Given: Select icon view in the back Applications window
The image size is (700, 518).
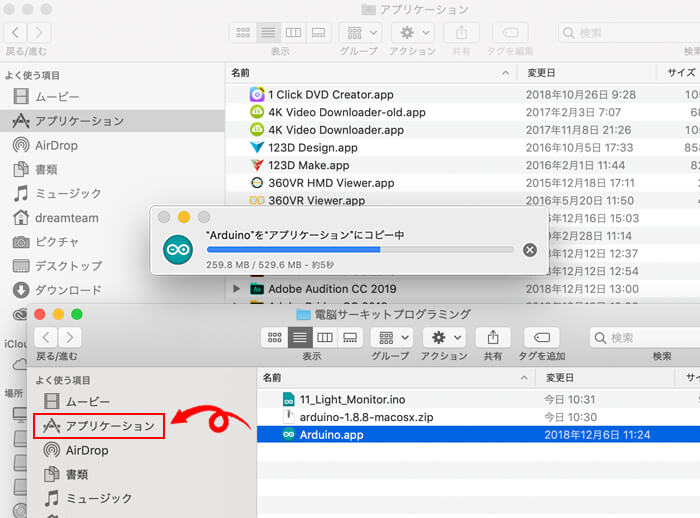Looking at the screenshot, I should [x=243, y=32].
